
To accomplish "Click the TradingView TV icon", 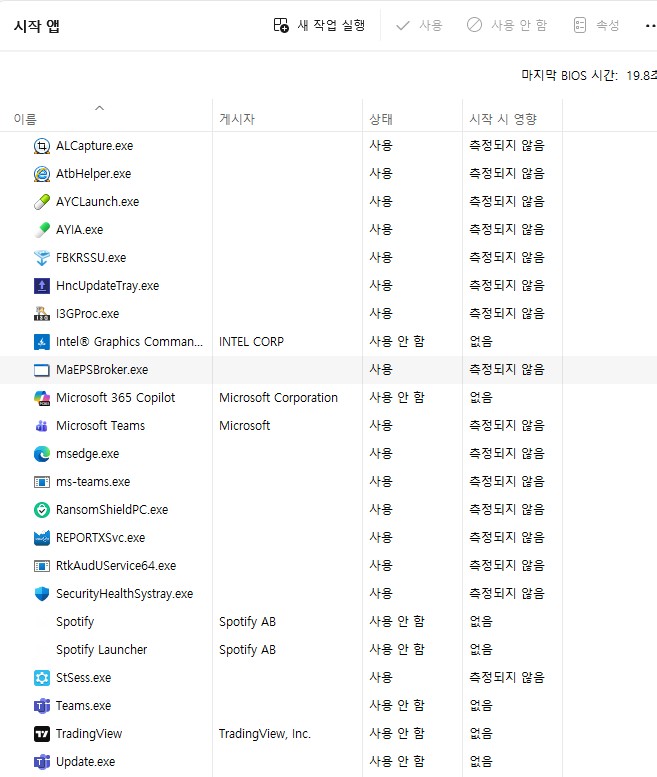I will point(42,734).
